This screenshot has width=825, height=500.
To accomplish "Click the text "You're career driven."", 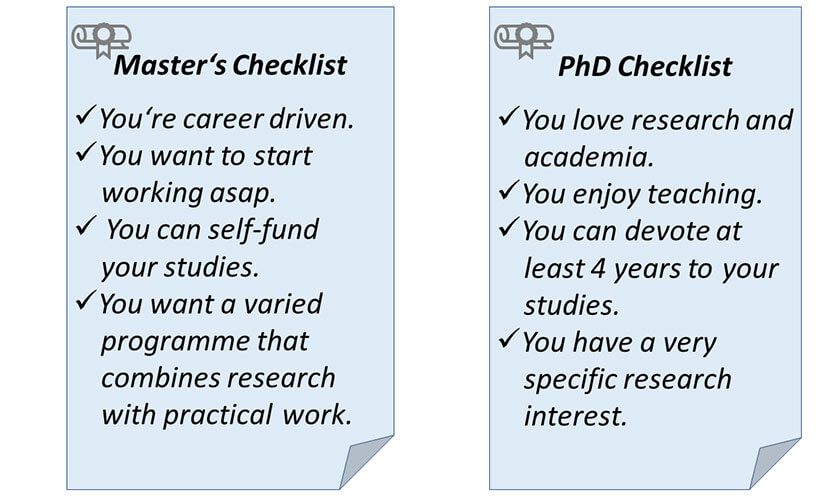I will coord(227,118).
